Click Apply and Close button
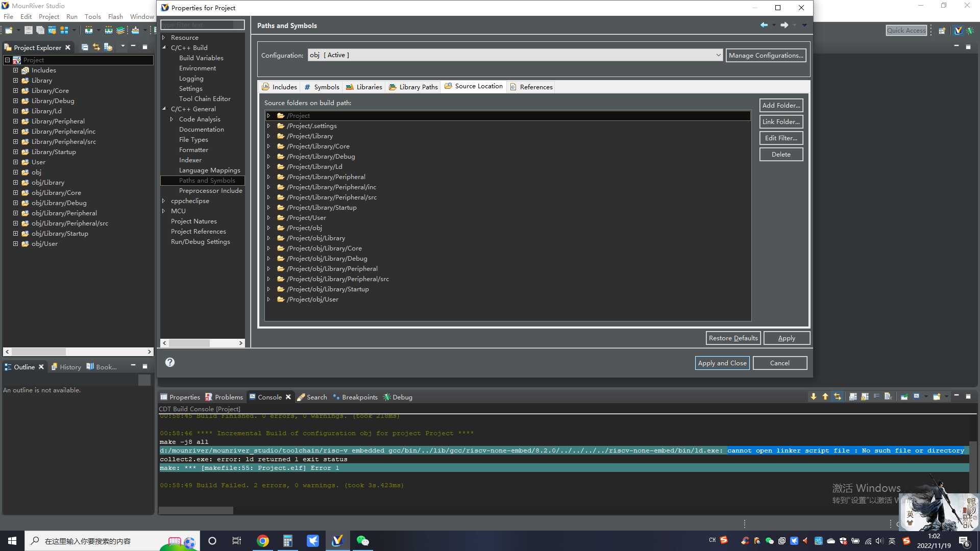This screenshot has height=551, width=980. [722, 363]
